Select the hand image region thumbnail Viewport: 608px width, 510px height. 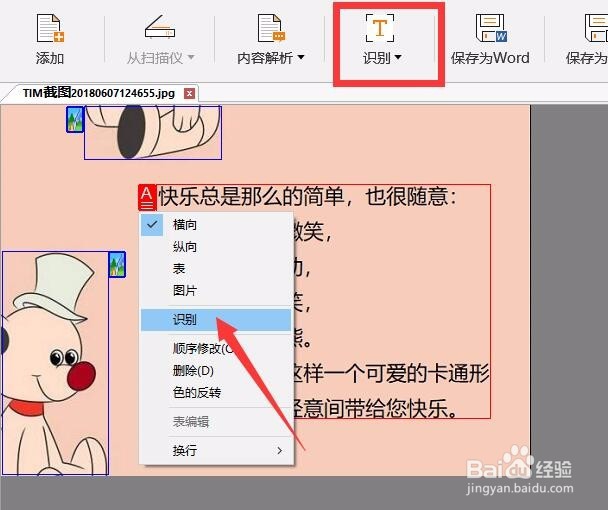coord(153,132)
